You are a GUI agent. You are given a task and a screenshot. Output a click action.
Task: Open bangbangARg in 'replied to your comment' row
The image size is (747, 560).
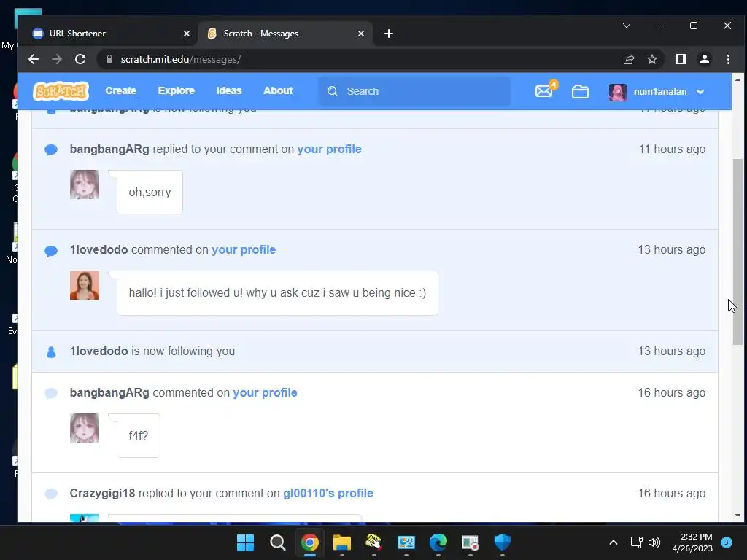tap(109, 149)
